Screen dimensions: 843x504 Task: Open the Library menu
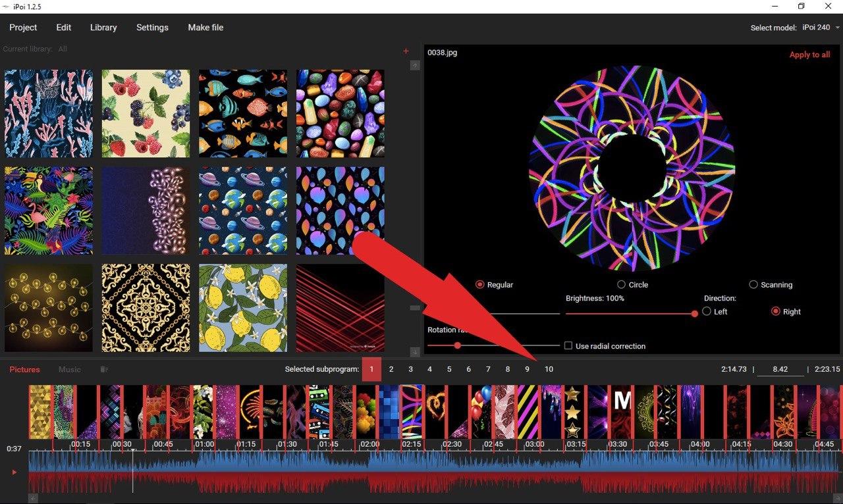103,28
